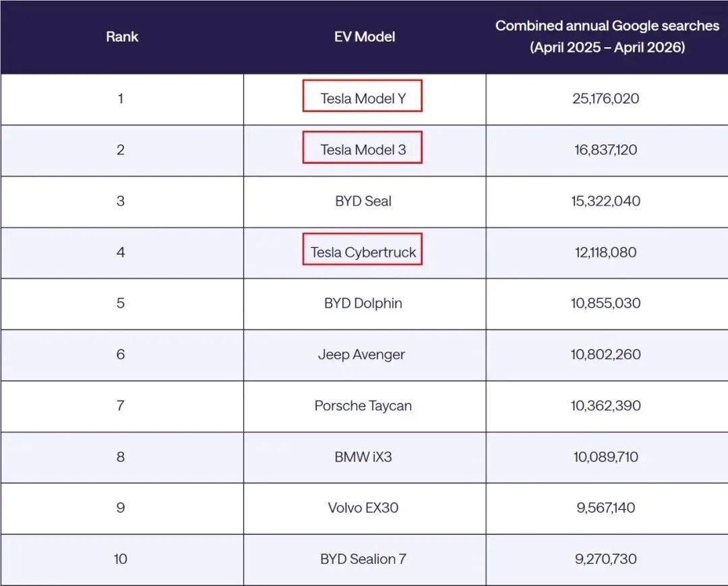
Task: Click the 12,118,080 search count
Action: (x=605, y=252)
